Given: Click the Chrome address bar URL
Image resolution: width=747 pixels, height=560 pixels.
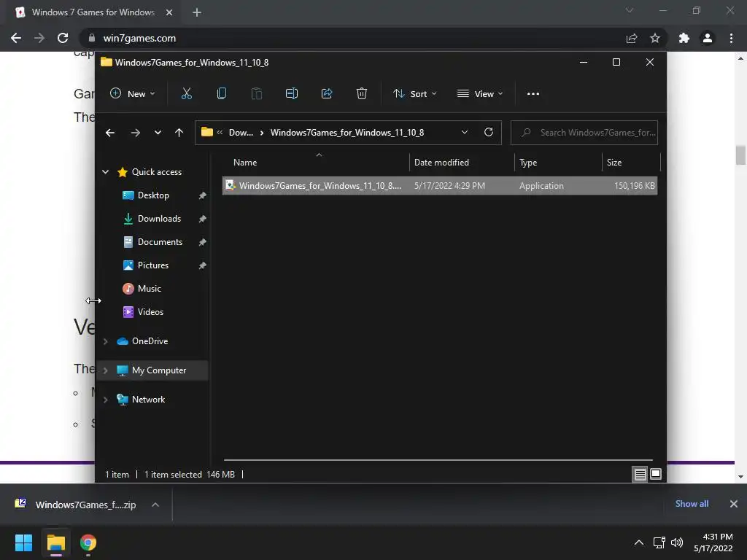Looking at the screenshot, I should pyautogui.click(x=139, y=38).
